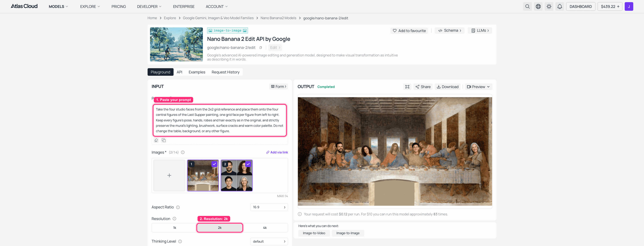Expand the EXPLORE menu

90,6
